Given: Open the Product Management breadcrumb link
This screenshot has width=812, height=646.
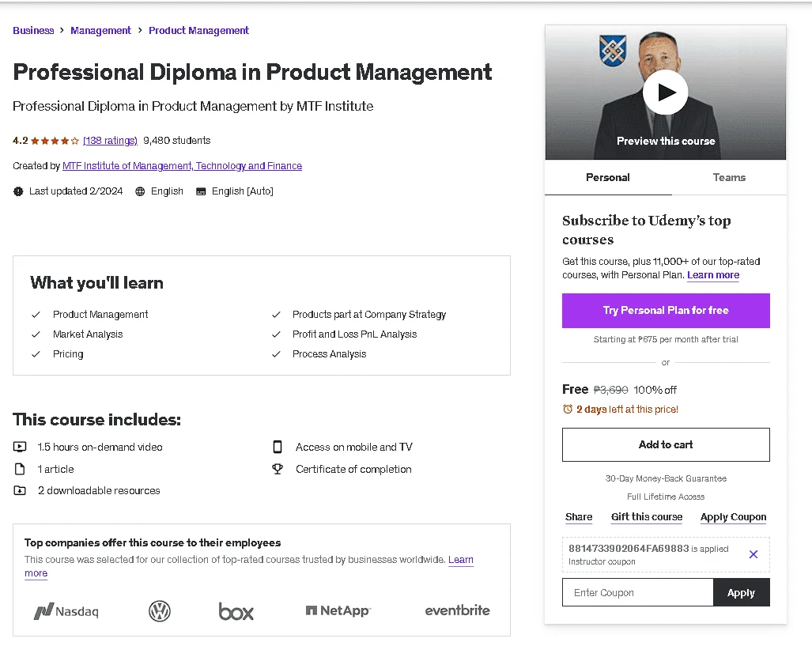Looking at the screenshot, I should coord(199,31).
